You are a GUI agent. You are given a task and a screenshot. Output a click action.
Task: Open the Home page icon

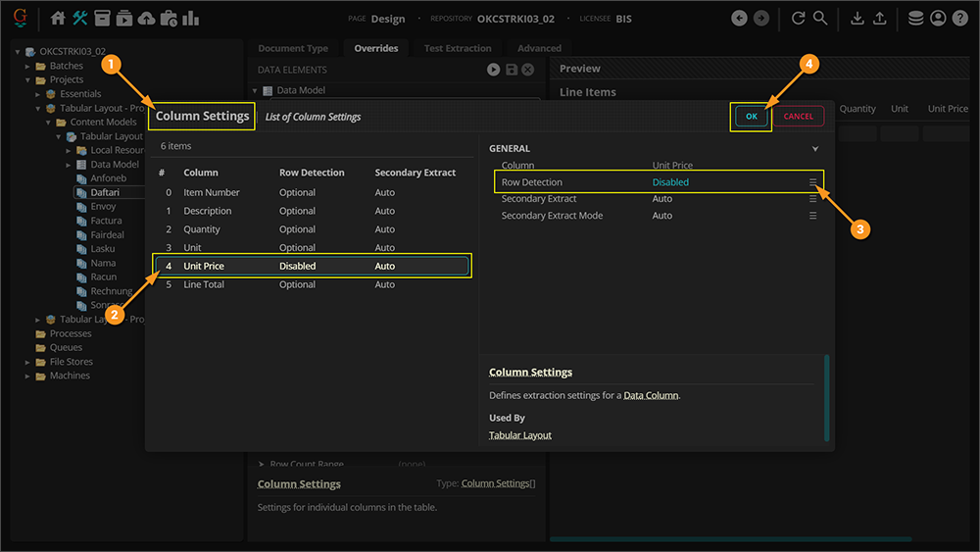(x=58, y=19)
